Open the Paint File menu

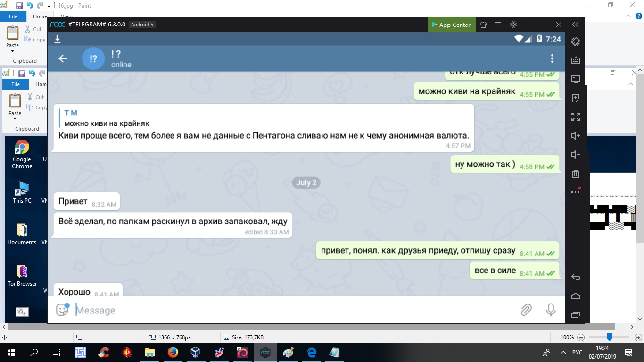click(x=13, y=16)
